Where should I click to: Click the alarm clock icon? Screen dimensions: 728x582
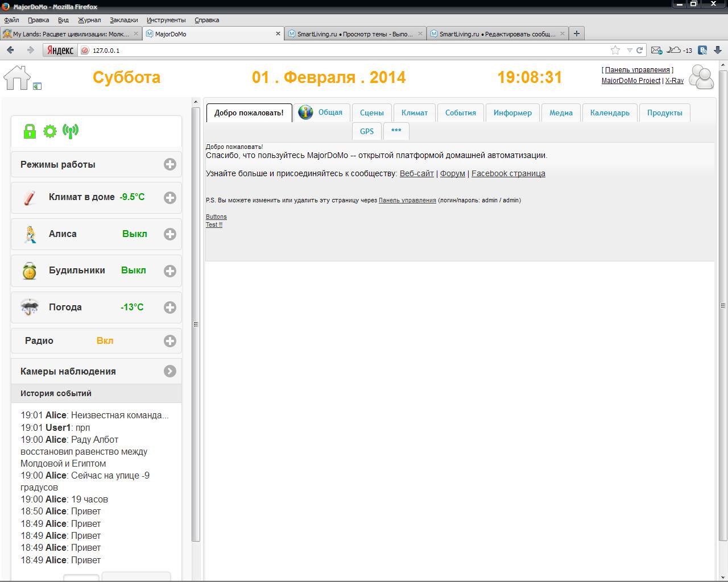[x=30, y=271]
